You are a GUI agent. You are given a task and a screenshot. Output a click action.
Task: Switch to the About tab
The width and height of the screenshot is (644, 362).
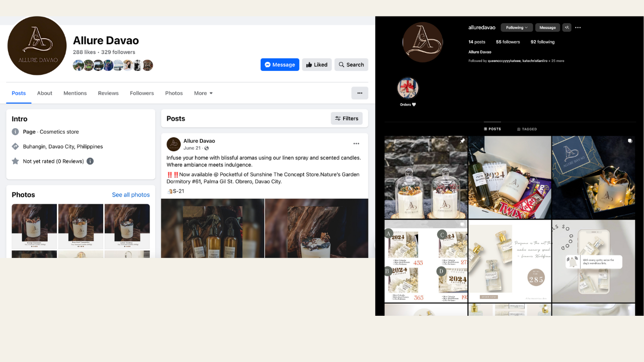click(45, 93)
